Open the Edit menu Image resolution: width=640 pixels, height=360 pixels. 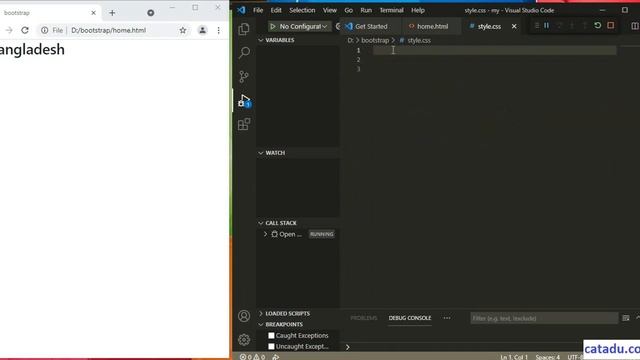pyautogui.click(x=276, y=10)
